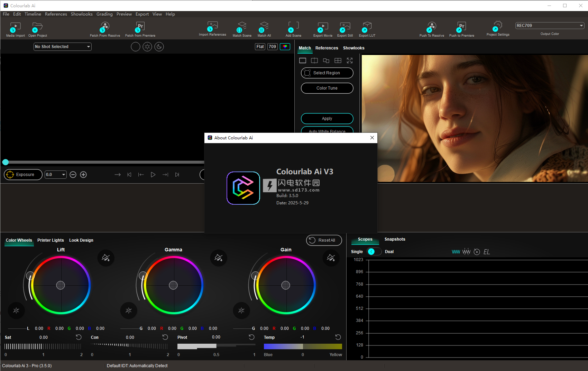Click the overlay view layout icon

[326, 61]
